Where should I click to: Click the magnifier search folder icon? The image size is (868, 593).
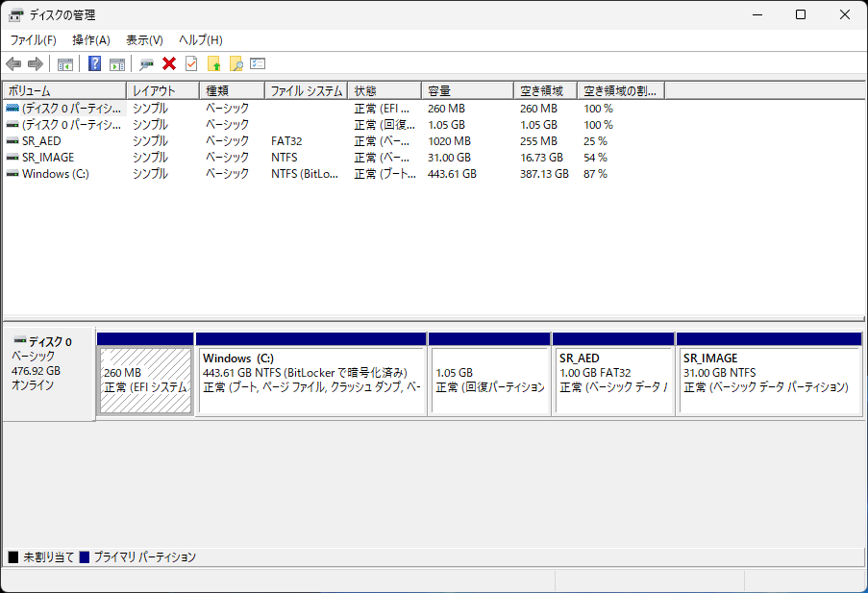coord(236,64)
